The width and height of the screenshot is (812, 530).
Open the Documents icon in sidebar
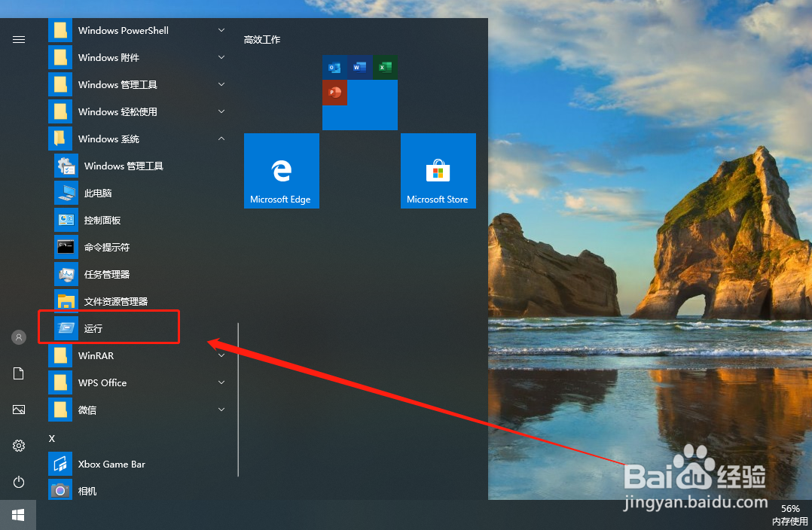pyautogui.click(x=19, y=373)
